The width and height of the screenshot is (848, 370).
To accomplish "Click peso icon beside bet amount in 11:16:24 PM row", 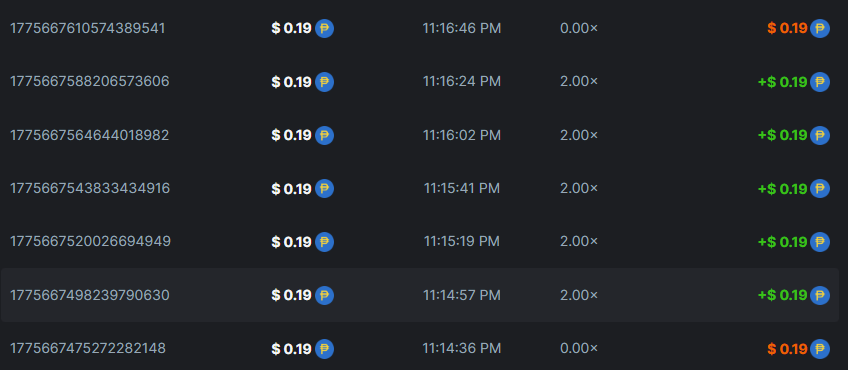I will (x=324, y=82).
